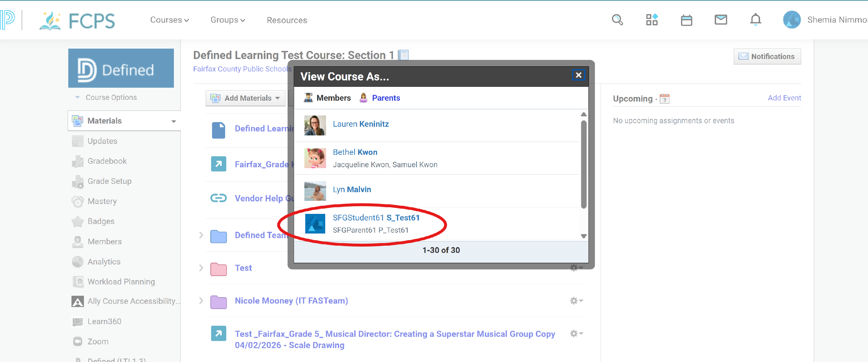Open the calendar icon in header

pos(686,20)
